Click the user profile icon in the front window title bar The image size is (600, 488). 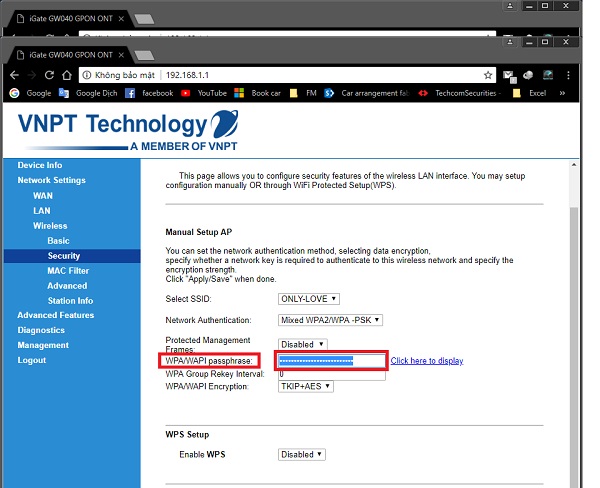(x=510, y=42)
